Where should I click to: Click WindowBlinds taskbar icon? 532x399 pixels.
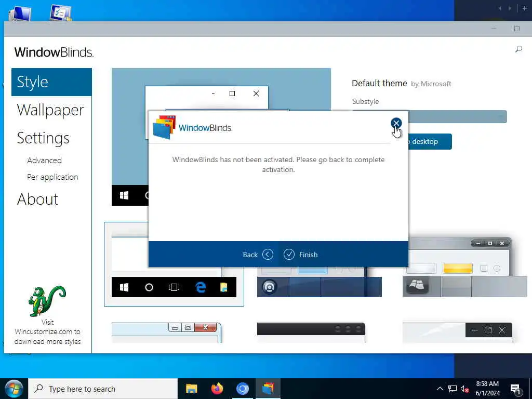click(x=268, y=389)
